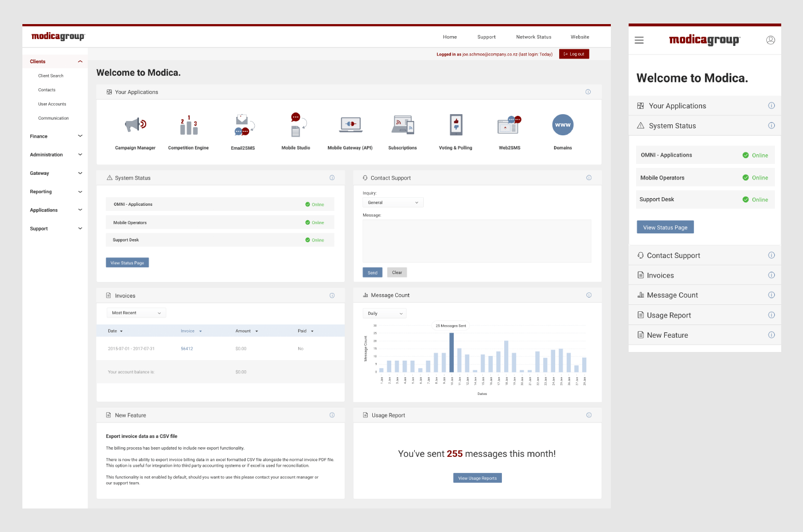Select User Accounts in the sidebar
This screenshot has height=532, width=803.
click(52, 104)
